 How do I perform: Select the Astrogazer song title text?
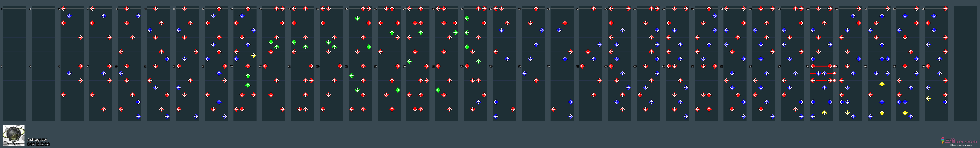[37, 140]
